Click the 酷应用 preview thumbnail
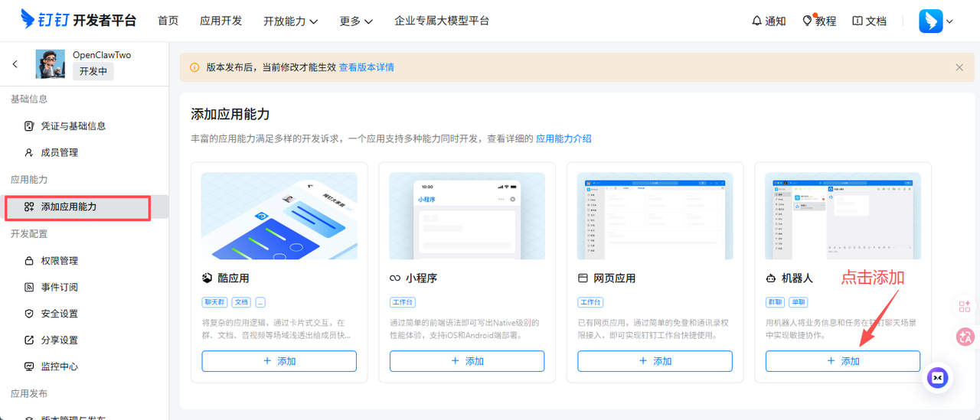 click(x=279, y=216)
